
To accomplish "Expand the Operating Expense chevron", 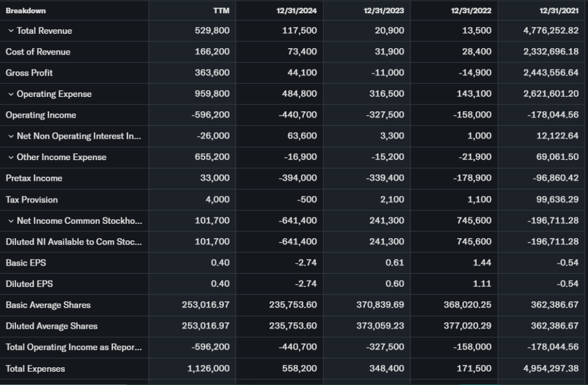I will 11,94.
